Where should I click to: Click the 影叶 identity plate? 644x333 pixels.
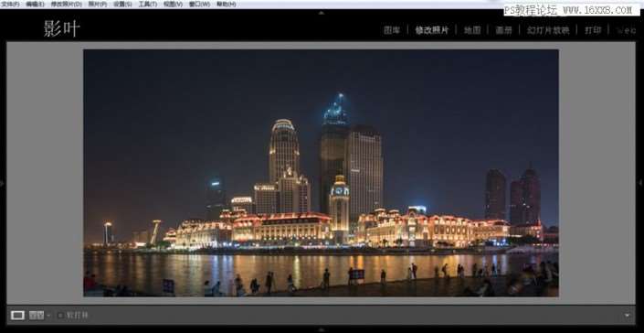click(61, 28)
